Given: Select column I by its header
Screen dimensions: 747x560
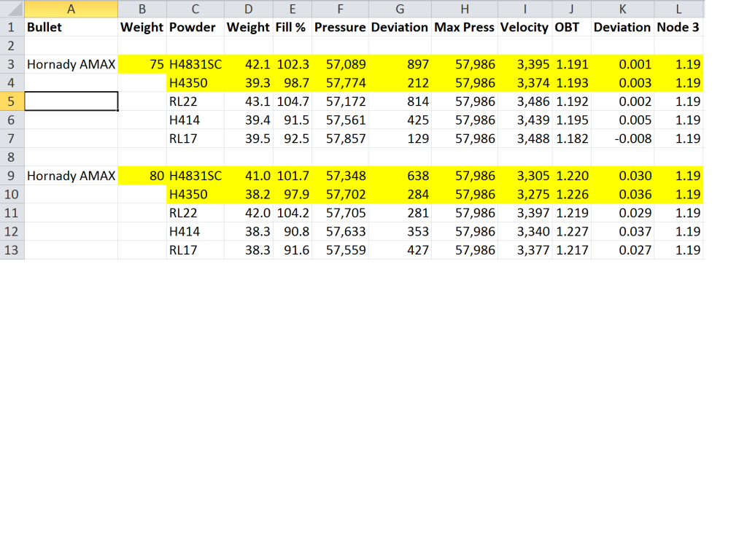Looking at the screenshot, I should pyautogui.click(x=525, y=9).
